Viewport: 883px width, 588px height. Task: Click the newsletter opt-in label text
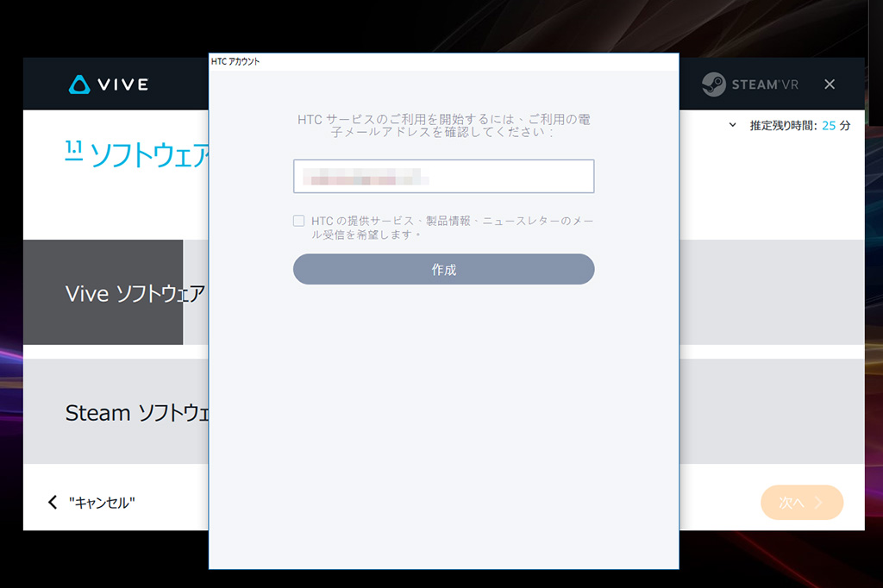tap(452, 228)
